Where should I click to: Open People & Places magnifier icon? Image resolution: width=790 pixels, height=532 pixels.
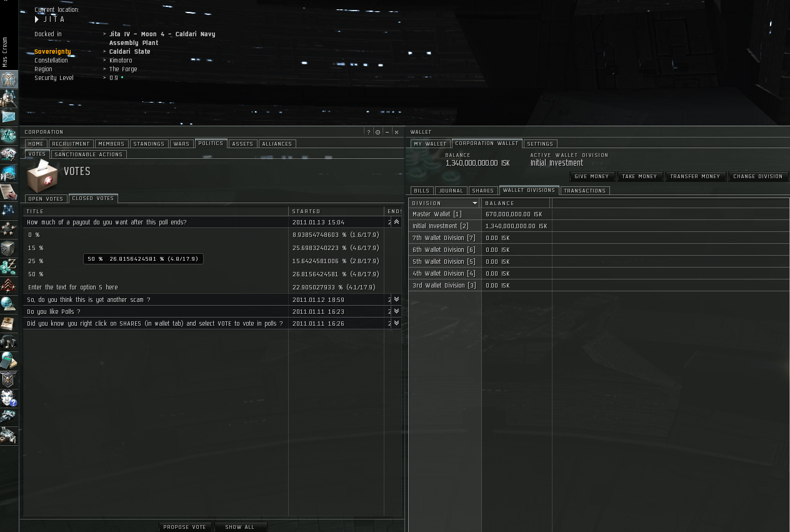9,98
